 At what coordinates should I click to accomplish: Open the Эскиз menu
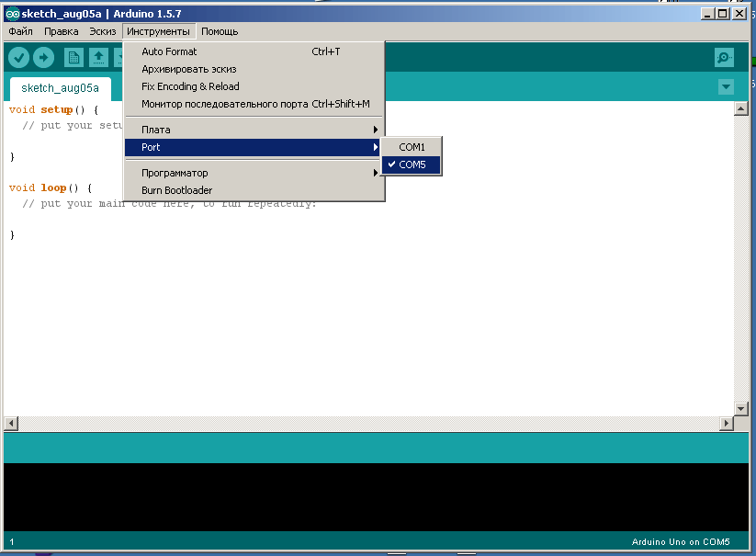point(102,32)
